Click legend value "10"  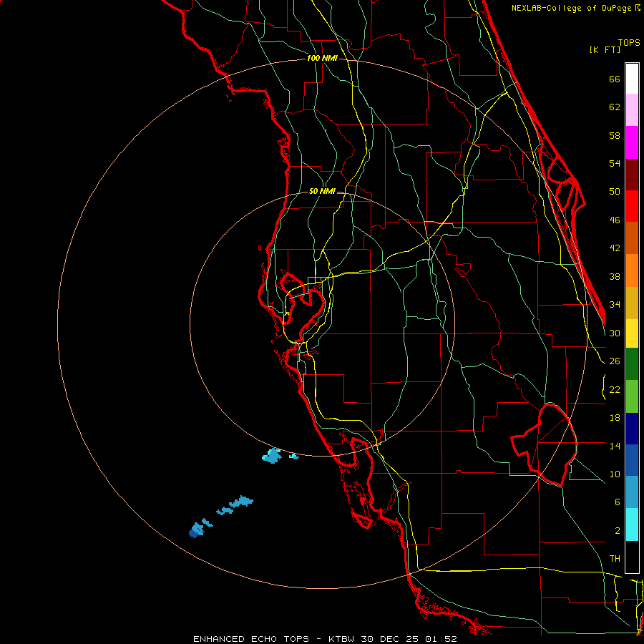[615, 474]
